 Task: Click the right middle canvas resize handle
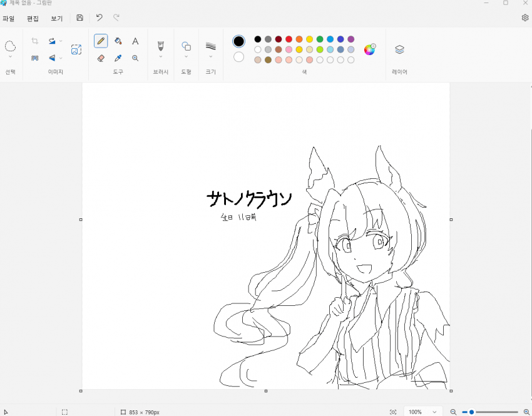click(x=451, y=220)
